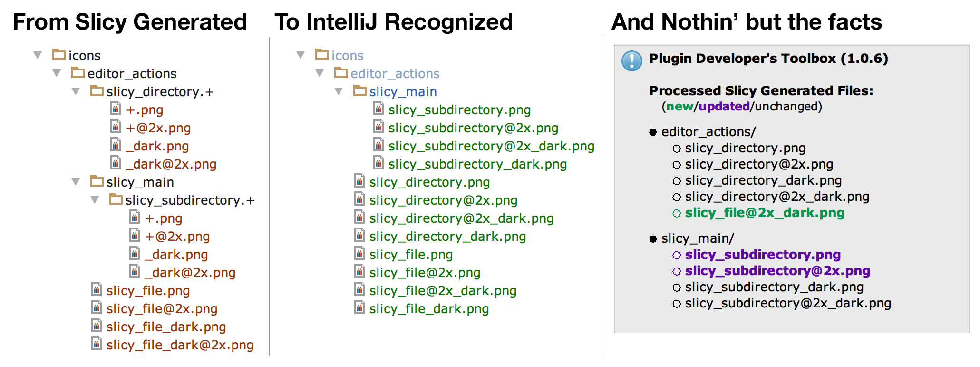Click the middle panel slicy_main folder icon
The image size is (980, 367).
pyautogui.click(x=360, y=91)
